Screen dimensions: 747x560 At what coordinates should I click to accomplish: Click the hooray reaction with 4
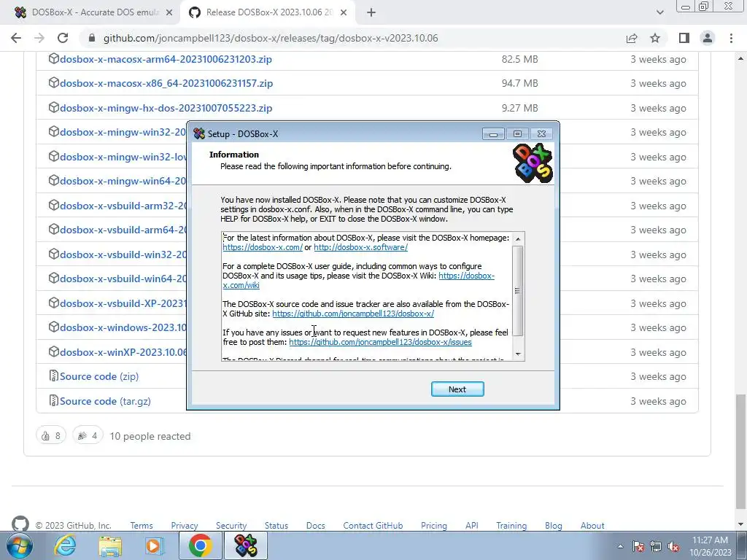pos(88,436)
